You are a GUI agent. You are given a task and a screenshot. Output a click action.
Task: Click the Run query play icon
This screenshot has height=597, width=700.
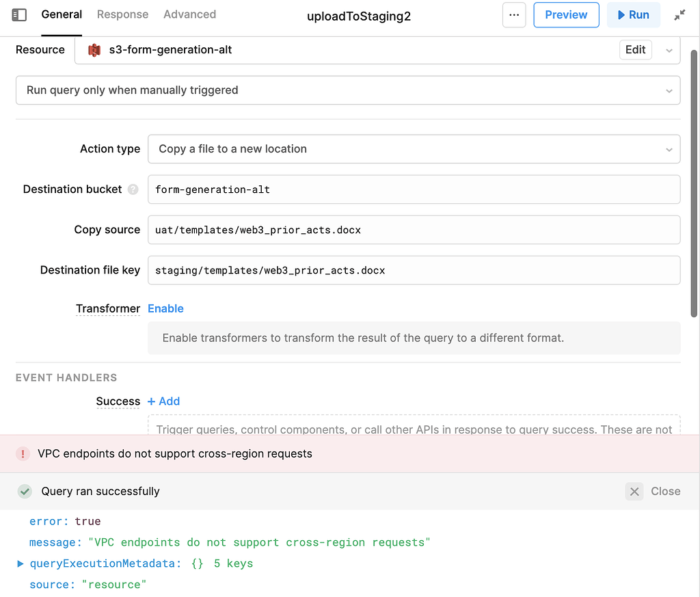[623, 14]
